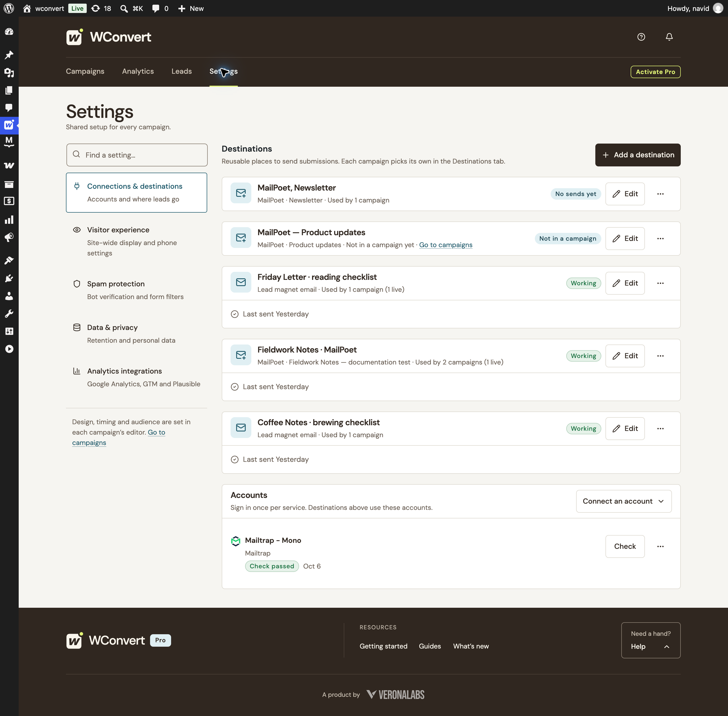
Task: Click the Activate Pro button
Action: pyautogui.click(x=655, y=72)
